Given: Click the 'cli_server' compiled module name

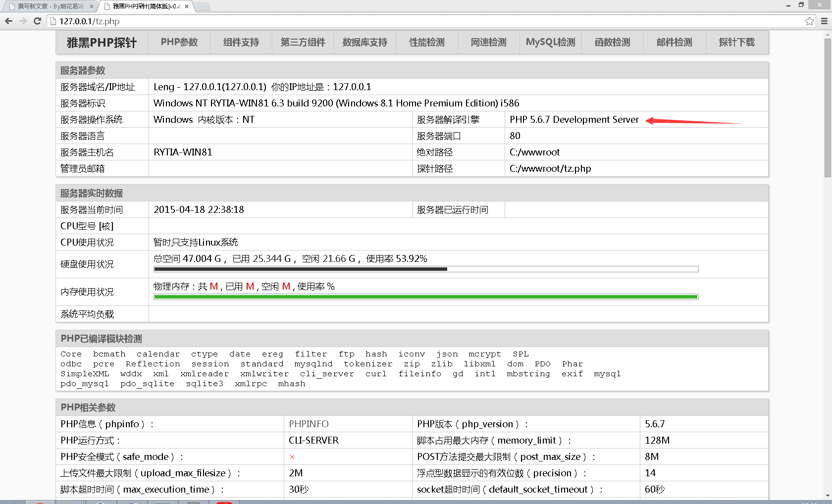Looking at the screenshot, I should tap(327, 374).
